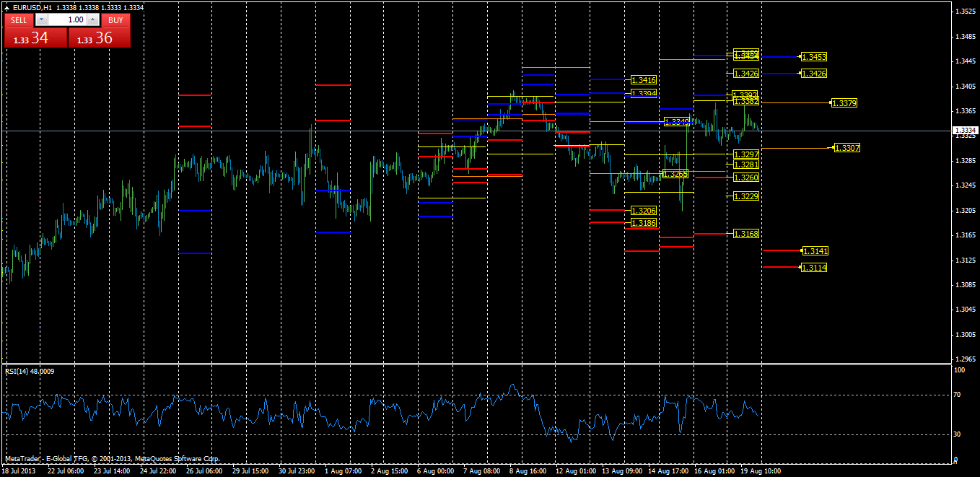
Task: Click the 26 Jul 06:00 time label
Action: [x=204, y=471]
